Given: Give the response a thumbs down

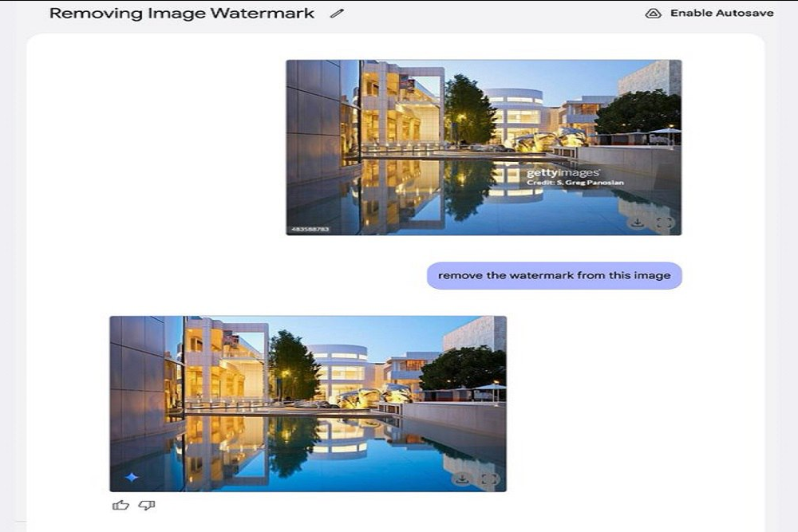Looking at the screenshot, I should pyautogui.click(x=146, y=505).
